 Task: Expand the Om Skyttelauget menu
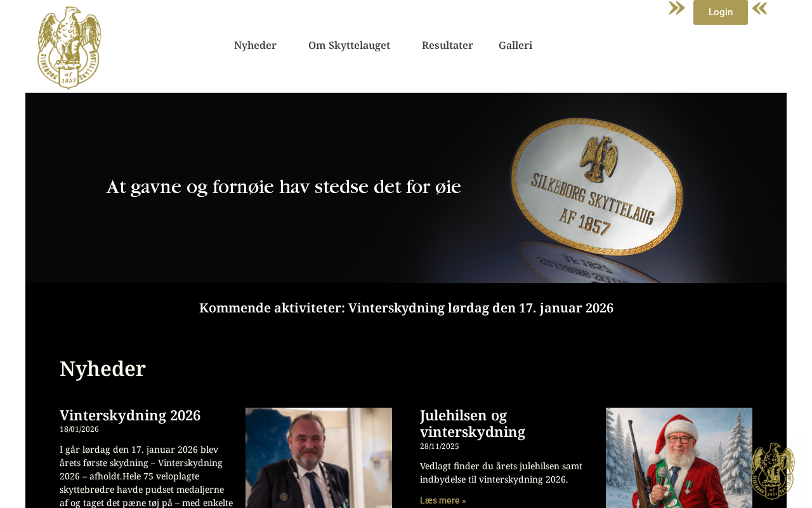349,45
